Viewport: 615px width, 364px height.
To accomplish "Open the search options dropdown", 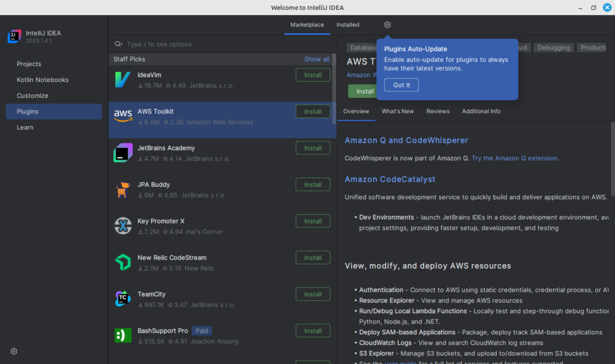I will coord(118,44).
